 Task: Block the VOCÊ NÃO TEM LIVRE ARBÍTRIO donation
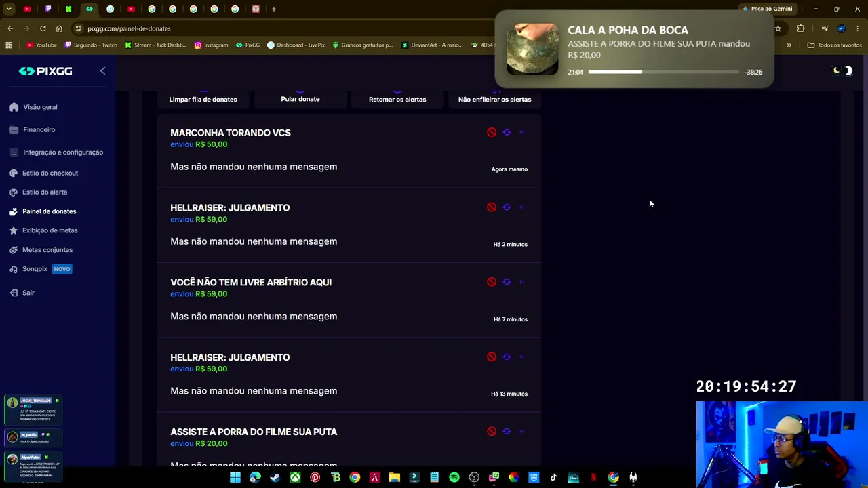[x=492, y=282]
